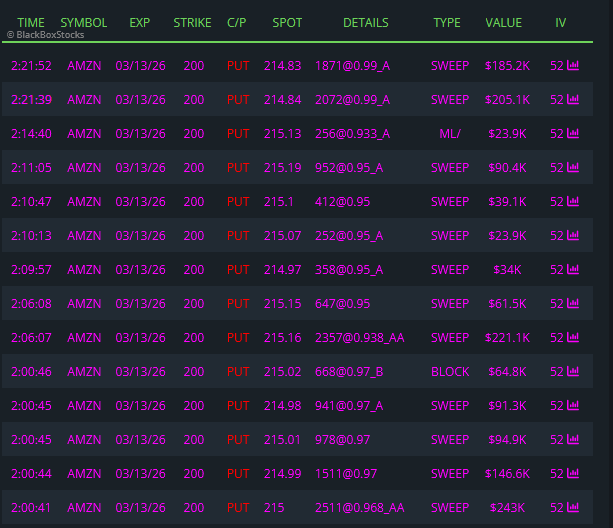Image resolution: width=613 pixels, height=528 pixels.
Task: Open chart icon in the 2:21:52 row
Action: tap(573, 65)
